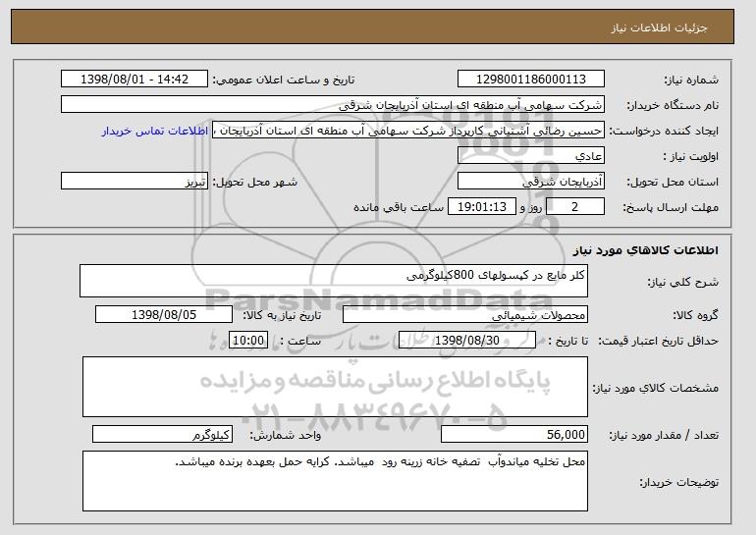Select the label ایجاد کننده درخواست
The width and height of the screenshot is (756, 535).
pos(664,131)
